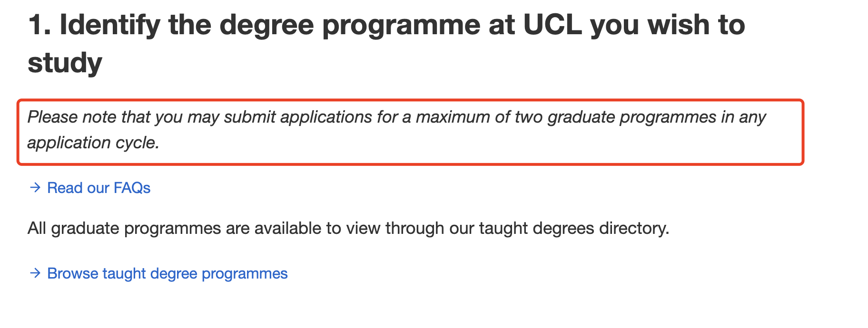Click the italic note about maximum two programmes
The height and width of the screenshot is (328, 868).
click(x=396, y=130)
